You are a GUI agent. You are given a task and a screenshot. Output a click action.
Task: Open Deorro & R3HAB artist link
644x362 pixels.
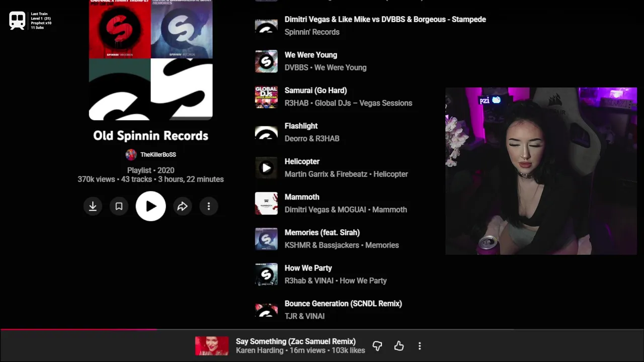[x=312, y=138]
